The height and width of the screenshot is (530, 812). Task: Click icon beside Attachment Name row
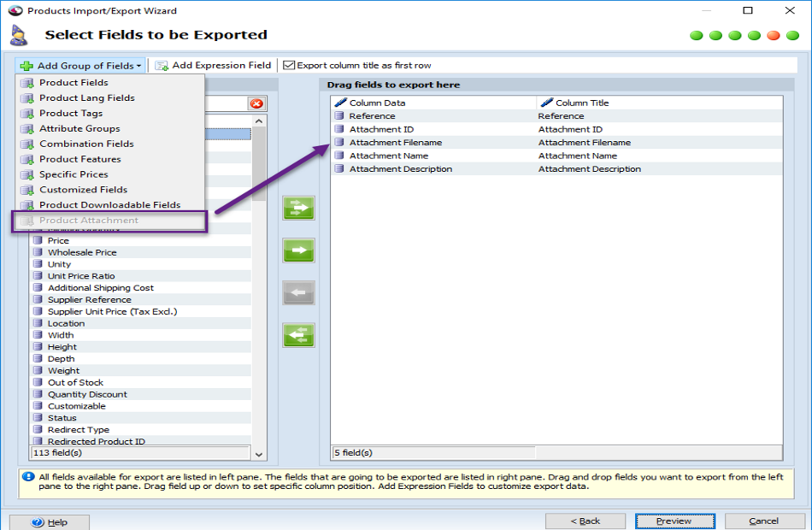pyautogui.click(x=339, y=156)
